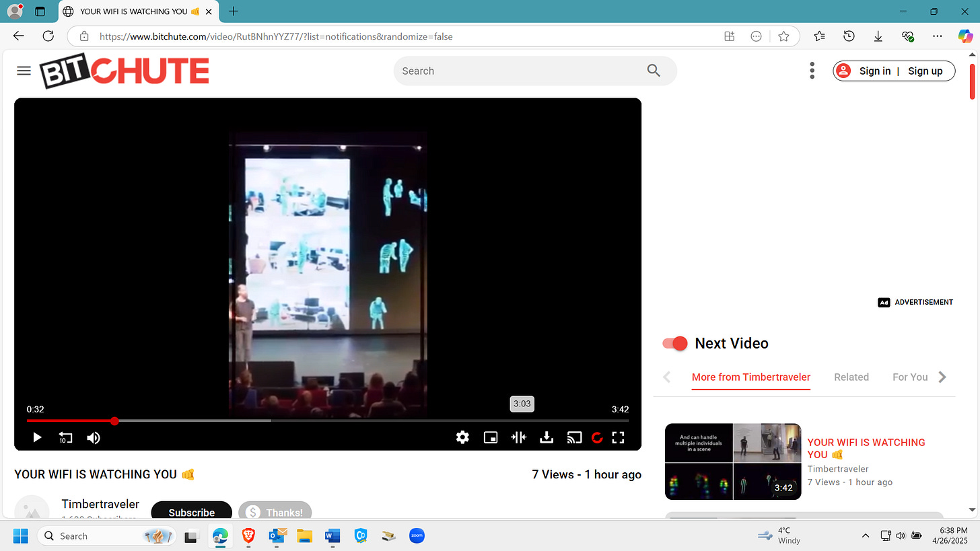Image resolution: width=980 pixels, height=551 pixels.
Task: Switch to the For You tab
Action: 910,377
